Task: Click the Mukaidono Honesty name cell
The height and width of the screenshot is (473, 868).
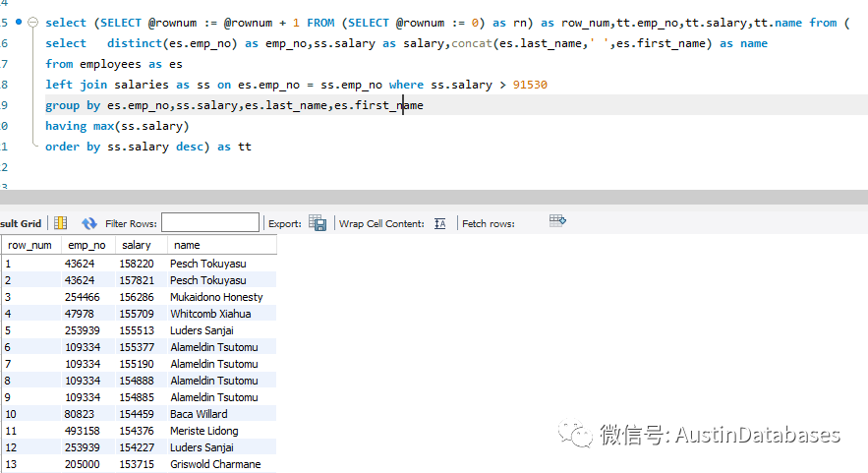Action: point(216,297)
